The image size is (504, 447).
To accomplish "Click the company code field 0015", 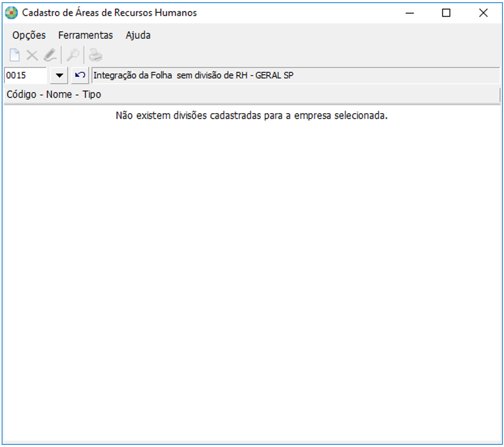I will click(x=25, y=76).
